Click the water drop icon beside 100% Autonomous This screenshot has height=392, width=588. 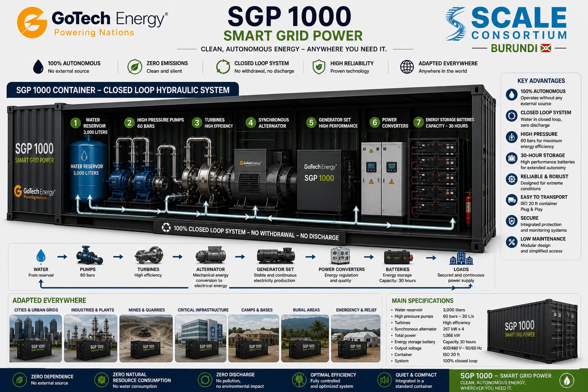[38, 67]
